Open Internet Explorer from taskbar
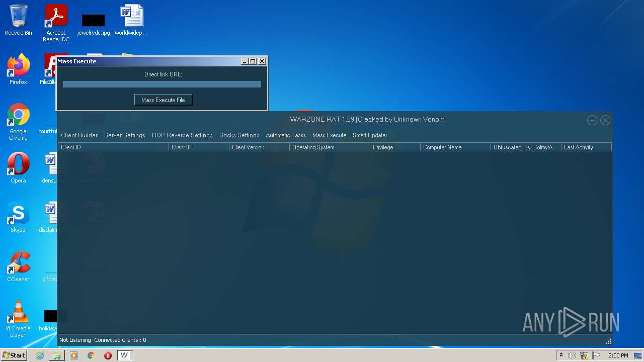 point(40,355)
